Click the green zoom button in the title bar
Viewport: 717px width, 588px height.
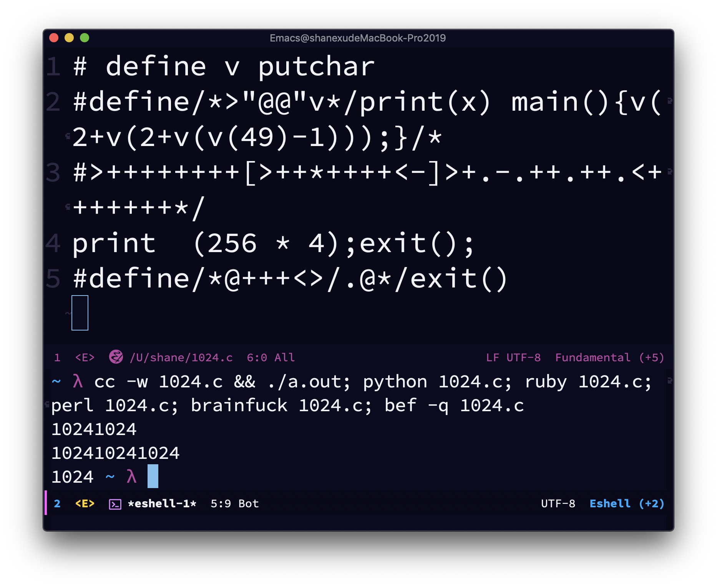pos(85,38)
